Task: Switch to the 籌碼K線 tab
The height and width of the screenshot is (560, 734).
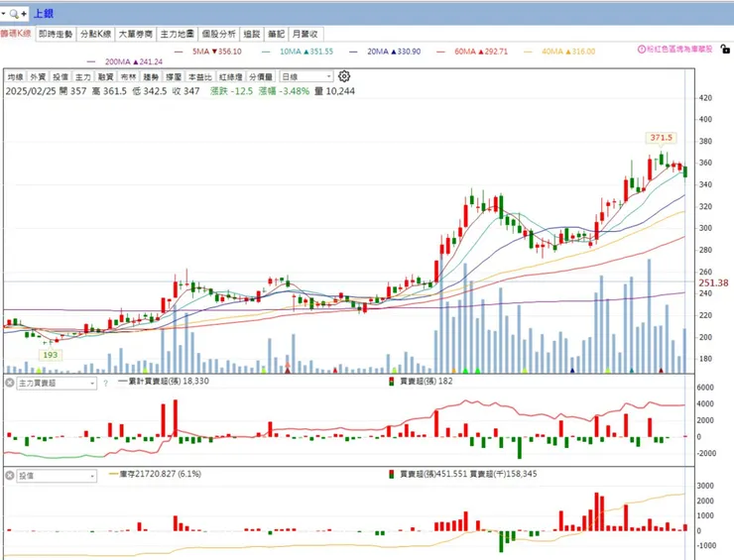Action: click(x=16, y=34)
